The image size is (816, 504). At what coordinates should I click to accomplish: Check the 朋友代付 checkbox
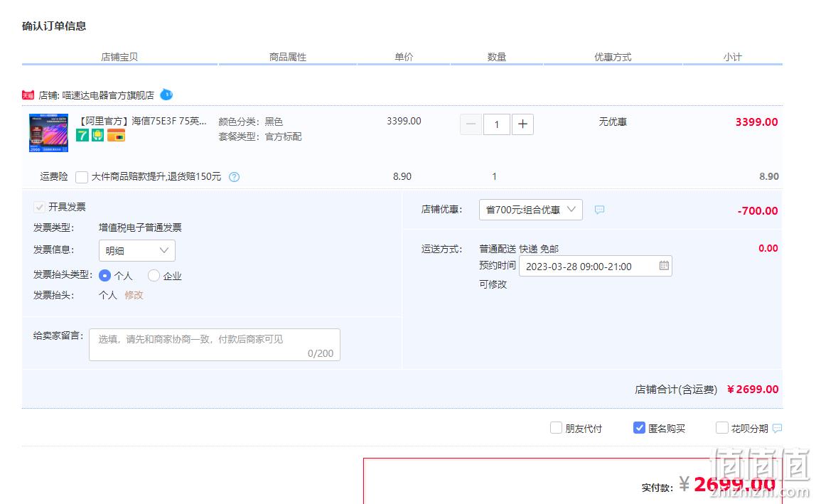pyautogui.click(x=556, y=428)
